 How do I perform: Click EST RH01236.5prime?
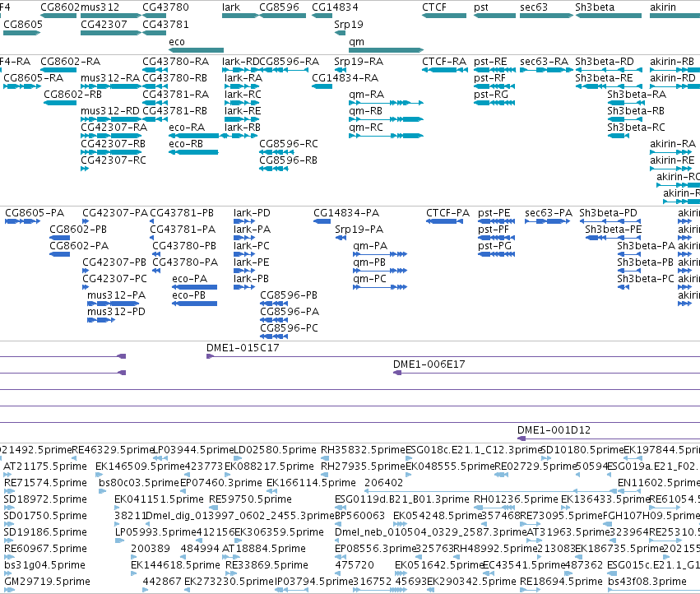coord(516,499)
